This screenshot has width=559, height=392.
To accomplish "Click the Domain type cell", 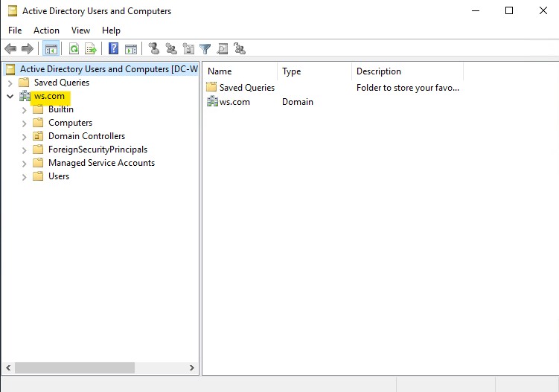I will click(298, 102).
